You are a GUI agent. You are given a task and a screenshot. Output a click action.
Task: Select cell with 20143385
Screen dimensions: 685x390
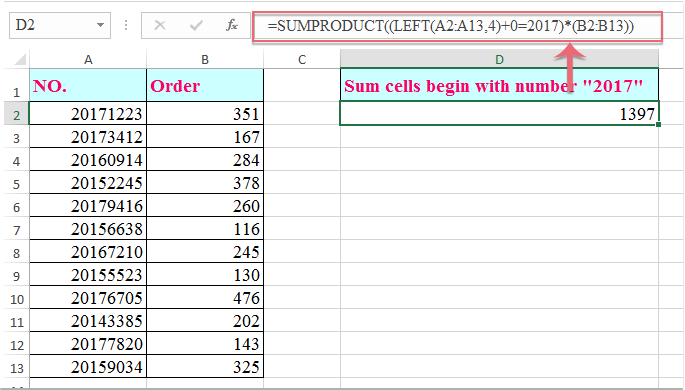click(x=88, y=321)
